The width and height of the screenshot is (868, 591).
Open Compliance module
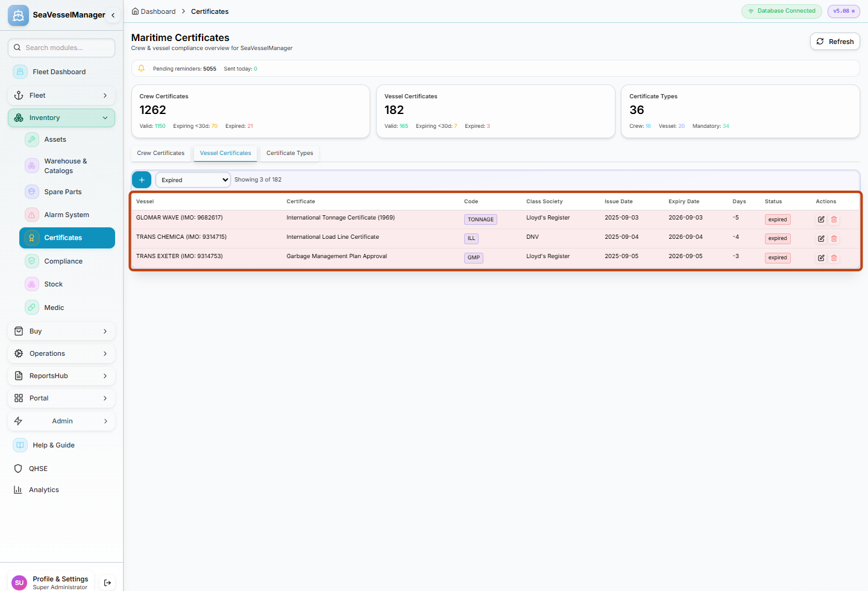67,261
